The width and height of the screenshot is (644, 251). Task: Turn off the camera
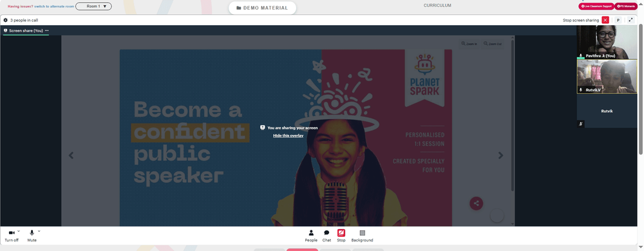12,236
